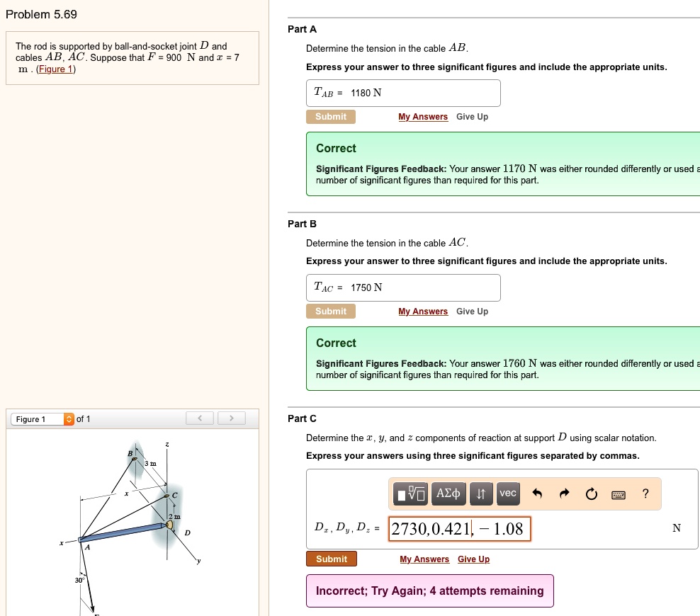This screenshot has height=616, width=700.
Task: Open the equation editor help question mark
Action: (645, 494)
